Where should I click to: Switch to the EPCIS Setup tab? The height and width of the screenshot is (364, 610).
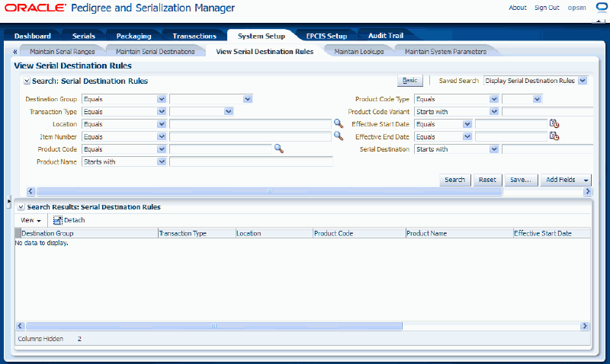coord(326,36)
